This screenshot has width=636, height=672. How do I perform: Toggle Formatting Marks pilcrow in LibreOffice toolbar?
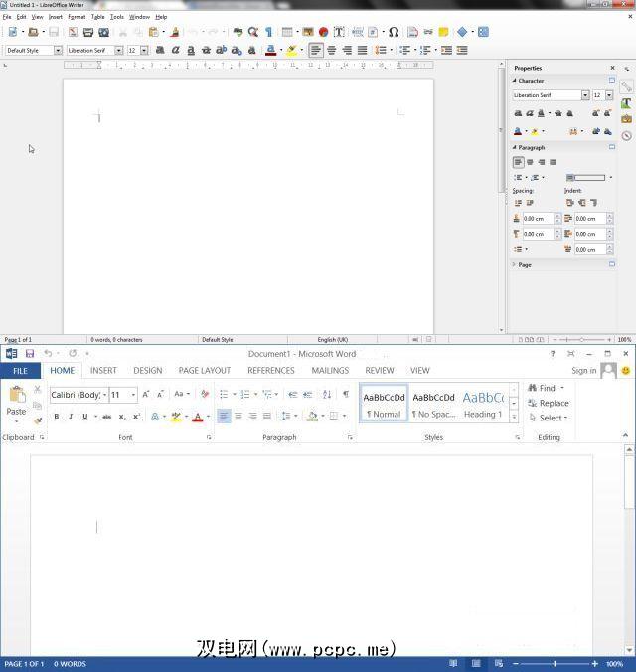[x=269, y=32]
